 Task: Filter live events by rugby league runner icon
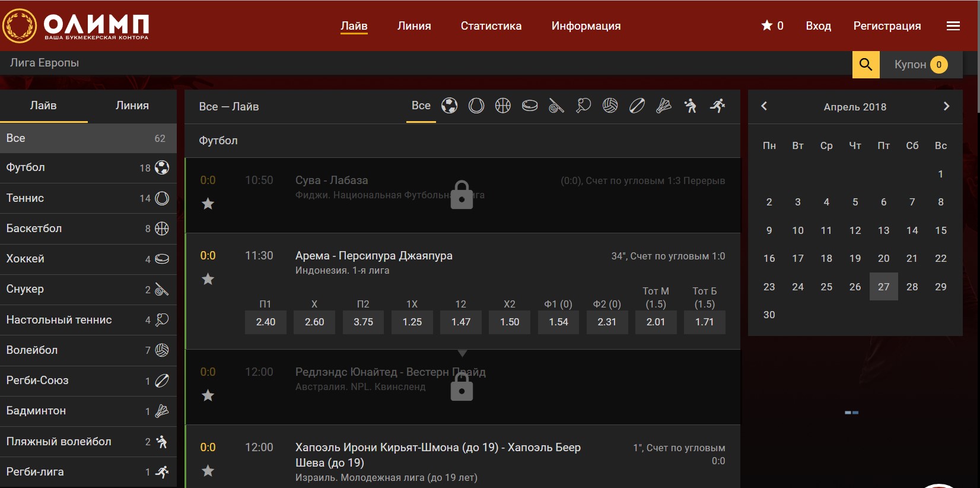click(x=718, y=106)
